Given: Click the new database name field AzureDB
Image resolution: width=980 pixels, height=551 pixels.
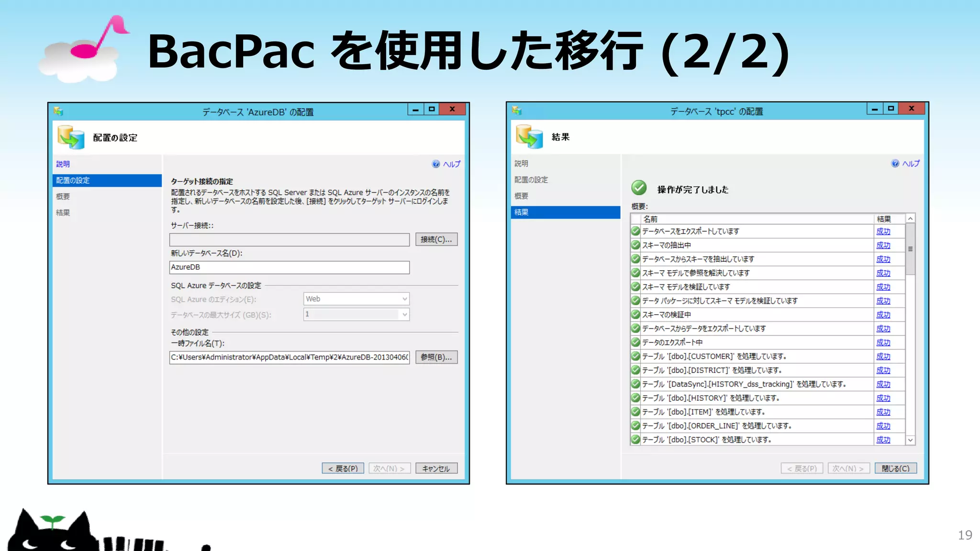Looking at the screenshot, I should point(290,267).
